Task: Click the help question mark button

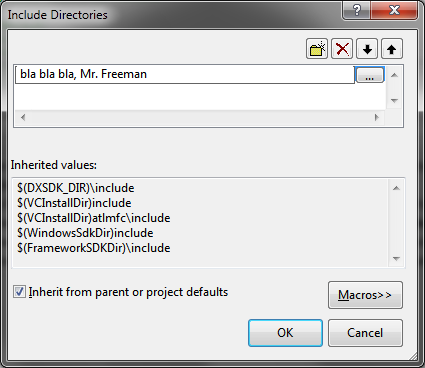Action: point(356,10)
